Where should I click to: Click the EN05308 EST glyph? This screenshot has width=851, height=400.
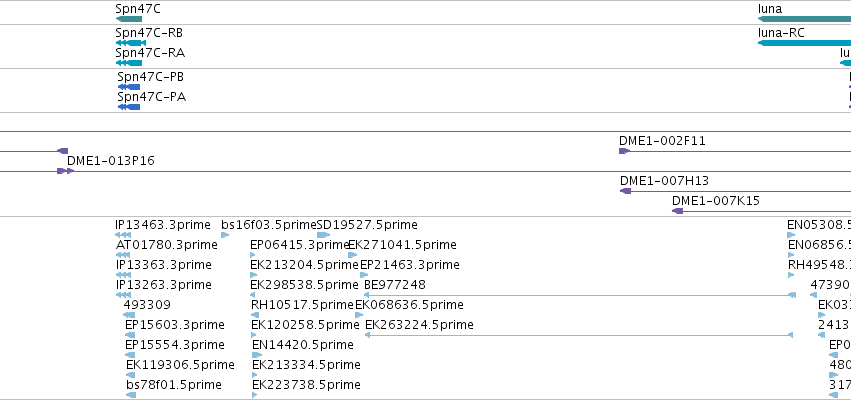click(x=791, y=235)
